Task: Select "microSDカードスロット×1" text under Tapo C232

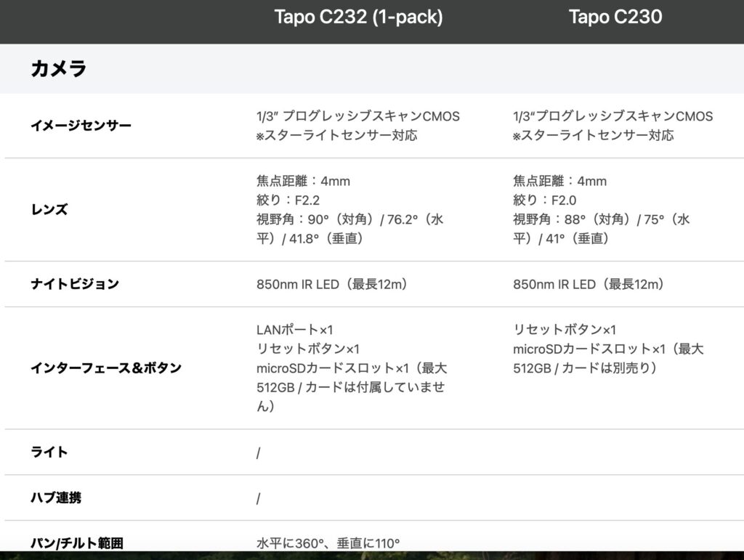Action: click(x=333, y=368)
